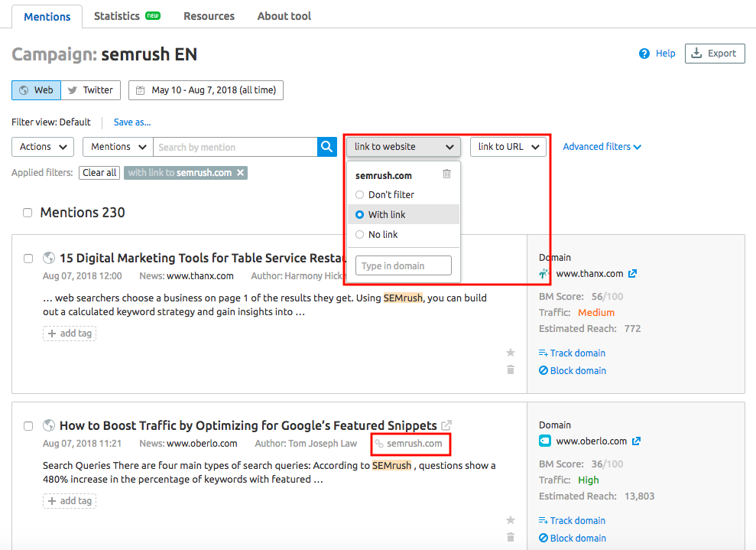Click the thanx.com favicon in Domain panel
Viewport: 756px width, 550px height.
[x=545, y=274]
